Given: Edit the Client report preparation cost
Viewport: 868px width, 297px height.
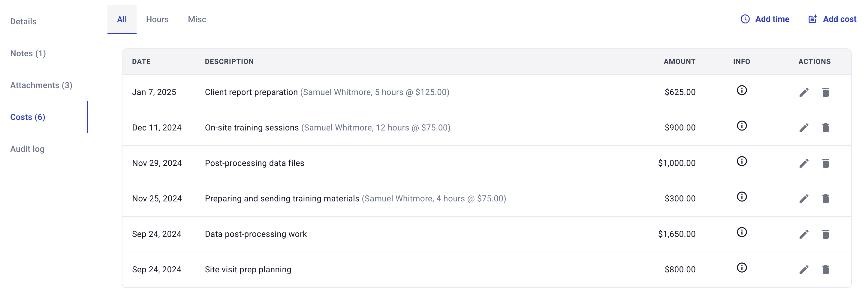Looking at the screenshot, I should coord(804,92).
